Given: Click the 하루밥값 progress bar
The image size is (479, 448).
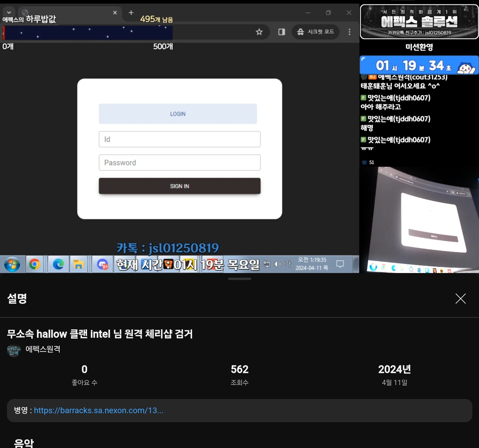Looking at the screenshot, I should (88, 33).
